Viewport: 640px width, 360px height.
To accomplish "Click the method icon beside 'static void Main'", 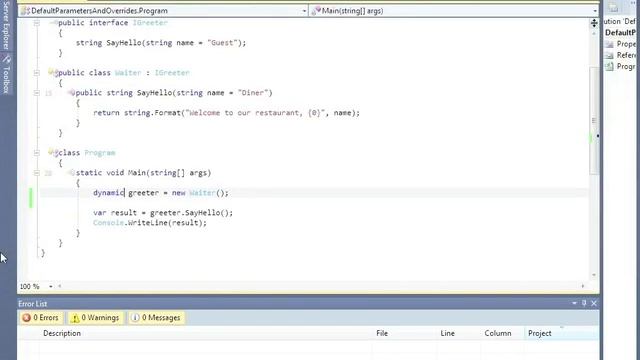I will (x=71, y=173).
